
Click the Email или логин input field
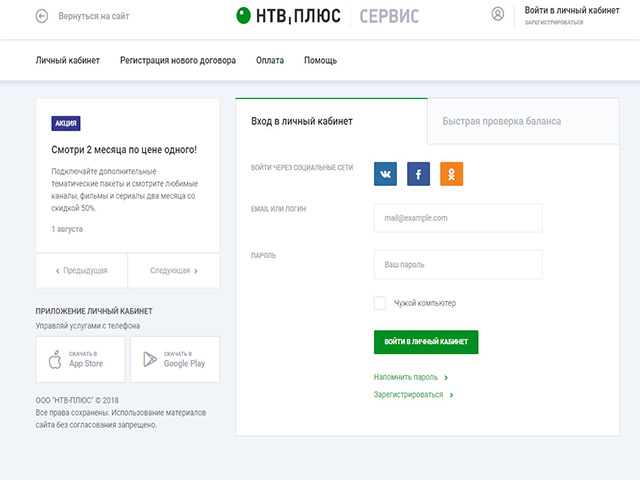[458, 218]
